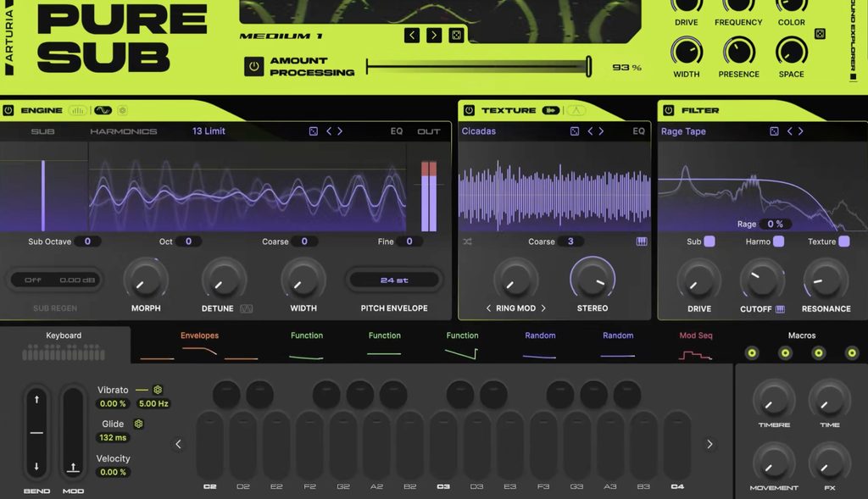868x499 pixels.
Task: Select the texture triangle mode icon
Action: [576, 110]
